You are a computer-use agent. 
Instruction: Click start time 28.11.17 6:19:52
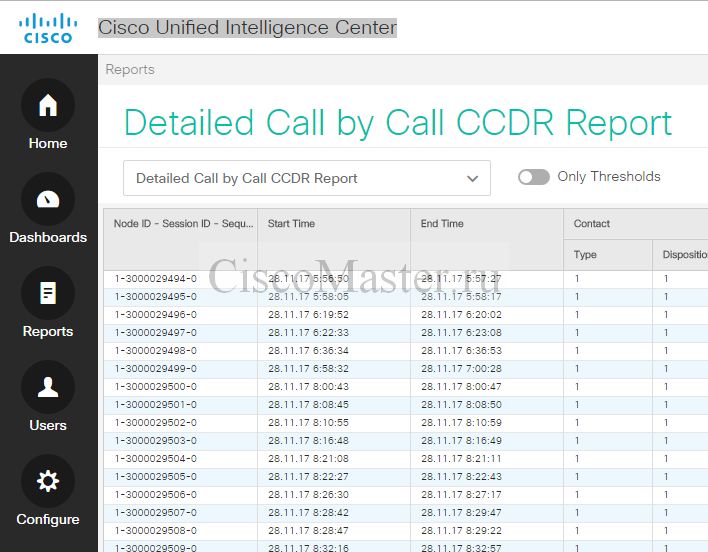click(308, 315)
